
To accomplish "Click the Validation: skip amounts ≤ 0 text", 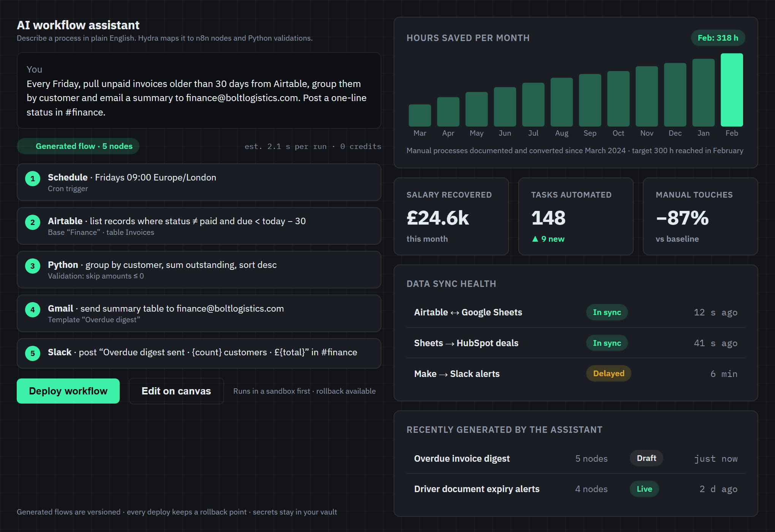I will click(x=96, y=276).
